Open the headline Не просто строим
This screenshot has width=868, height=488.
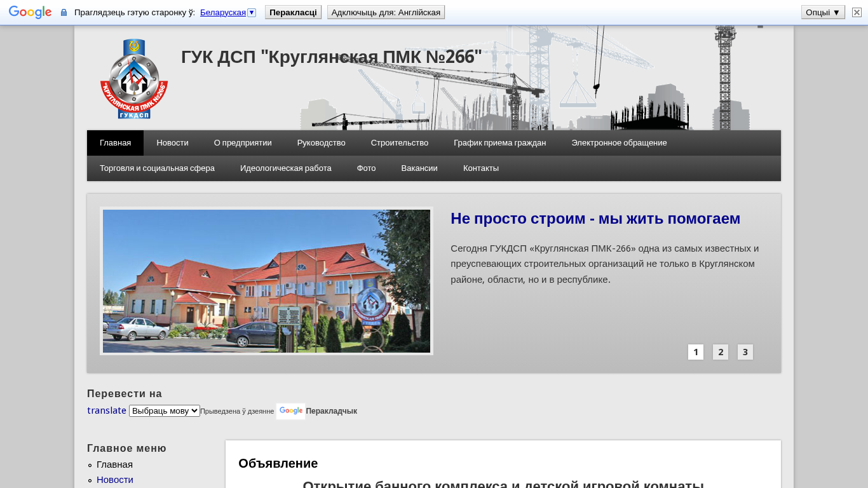point(595,219)
